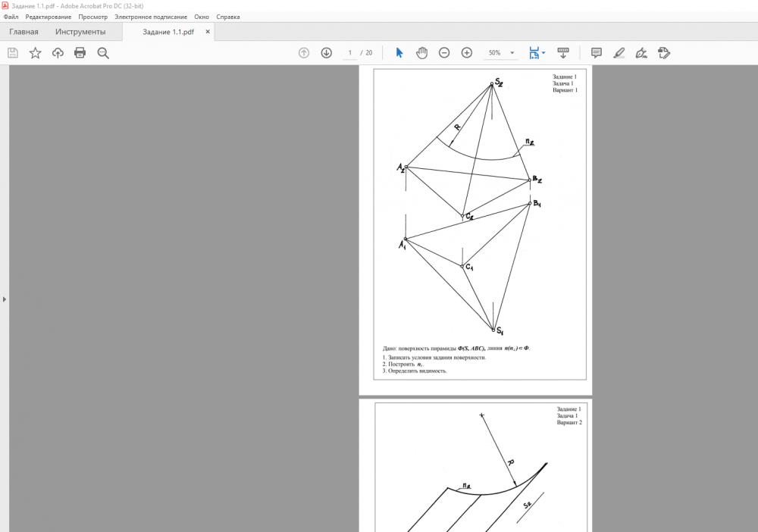Image resolution: width=758 pixels, height=532 pixels.
Task: Click the Save file icon
Action: pos(13,53)
